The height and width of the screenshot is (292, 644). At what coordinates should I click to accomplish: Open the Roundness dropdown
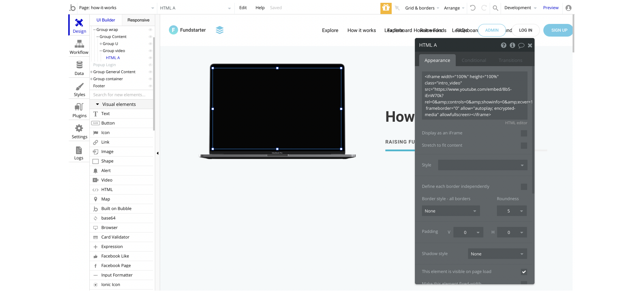(512, 211)
